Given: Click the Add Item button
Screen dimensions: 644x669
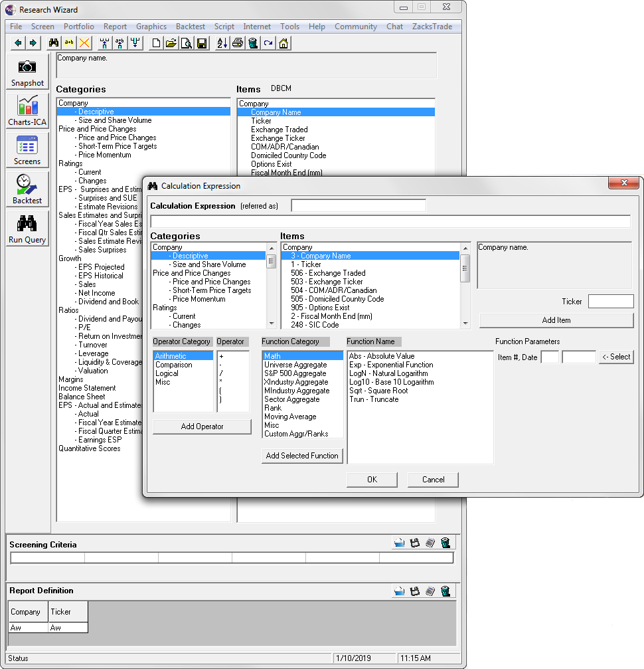Looking at the screenshot, I should coord(556,320).
